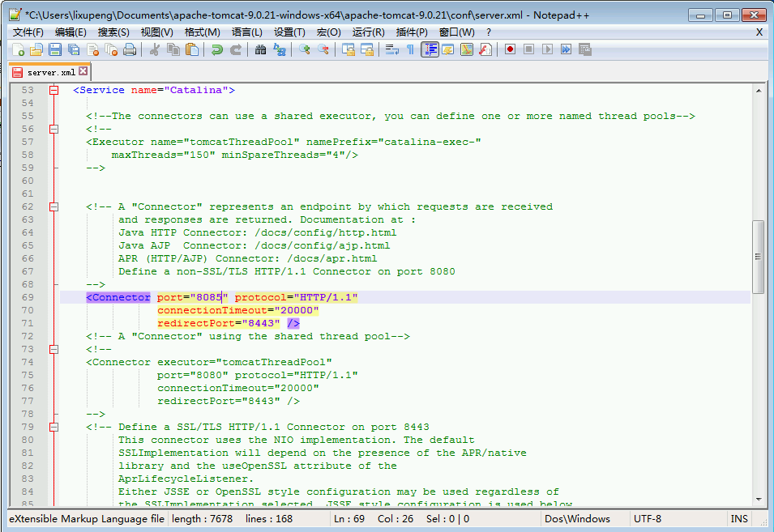774x532 pixels.
Task: Cut selection with the scissors icon
Action: 155,49
